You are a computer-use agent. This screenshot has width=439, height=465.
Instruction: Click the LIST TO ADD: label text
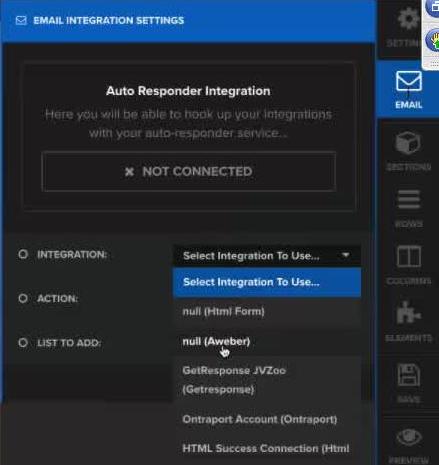[x=69, y=343]
